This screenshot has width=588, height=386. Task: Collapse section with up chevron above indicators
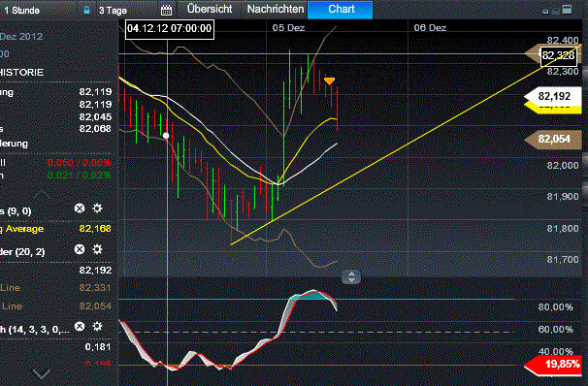pos(42,194)
